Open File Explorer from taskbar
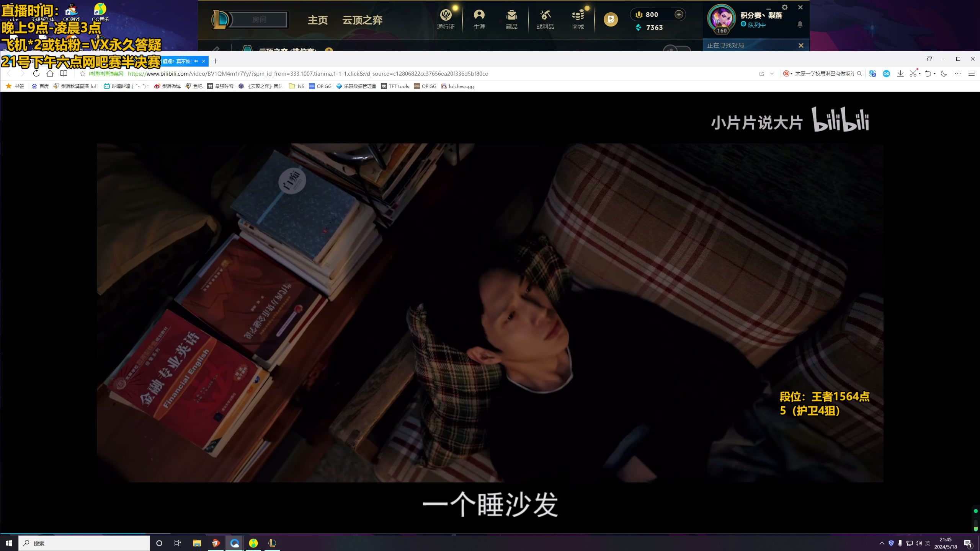The height and width of the screenshot is (551, 980). click(x=197, y=543)
